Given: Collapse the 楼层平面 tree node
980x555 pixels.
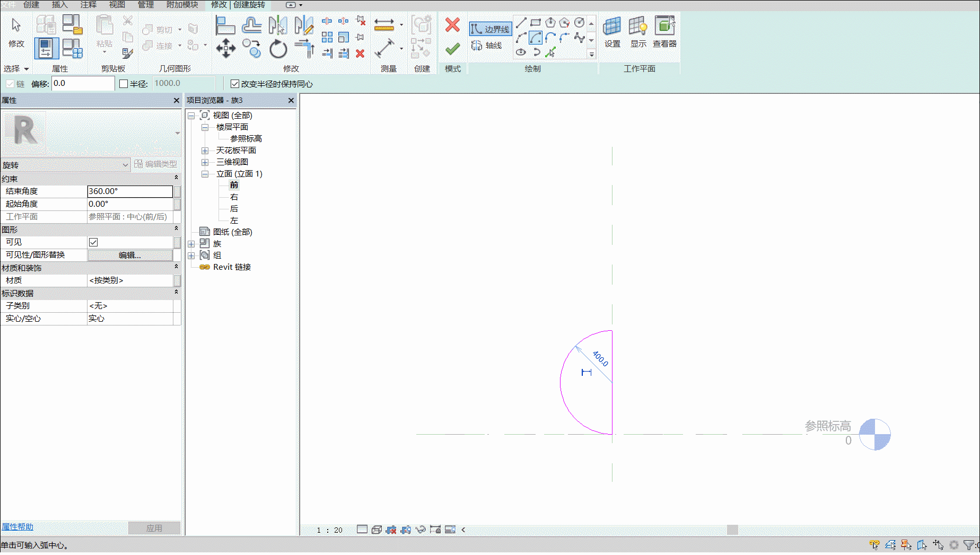Looking at the screenshot, I should pyautogui.click(x=205, y=127).
